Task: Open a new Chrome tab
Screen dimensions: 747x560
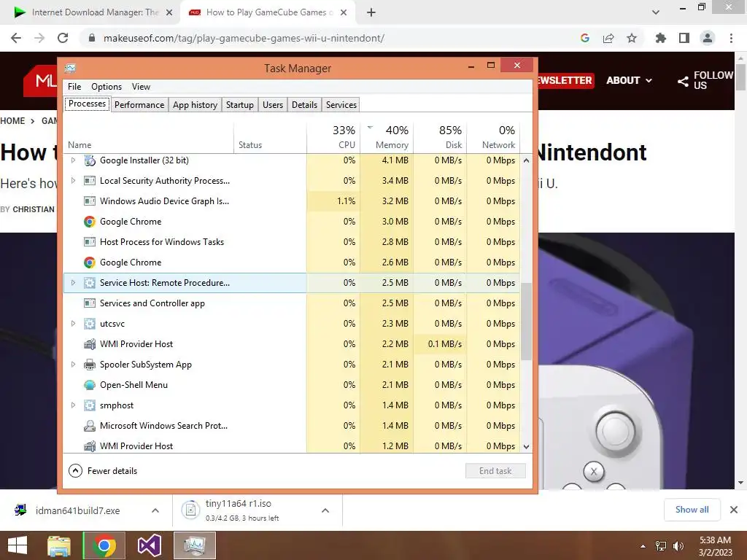Action: tap(371, 12)
